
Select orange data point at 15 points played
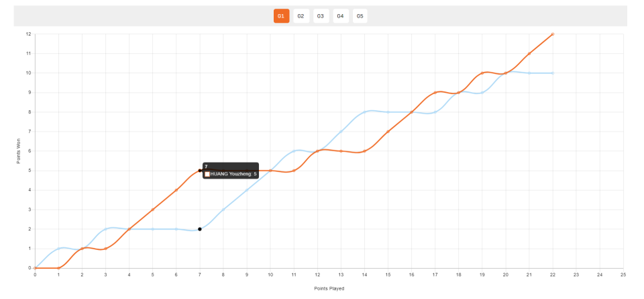(x=388, y=132)
